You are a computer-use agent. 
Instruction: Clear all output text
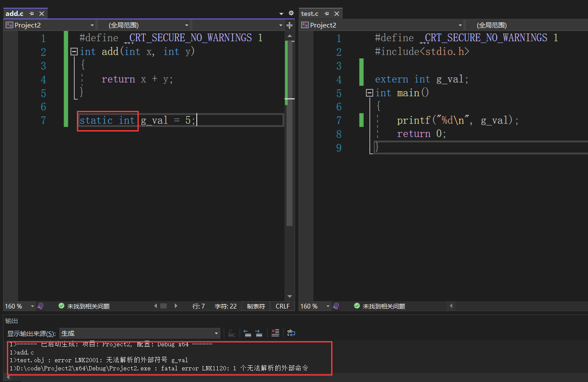tap(275, 333)
